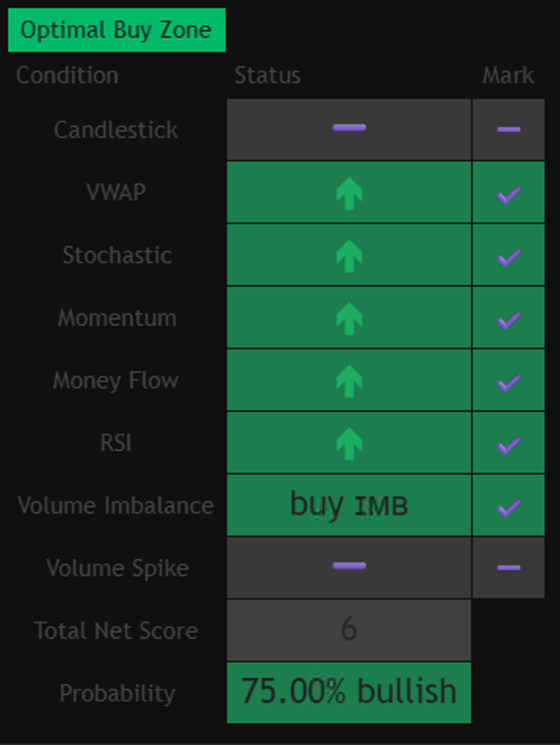560x745 pixels.
Task: Click the VWAP green up arrow
Action: (x=349, y=193)
